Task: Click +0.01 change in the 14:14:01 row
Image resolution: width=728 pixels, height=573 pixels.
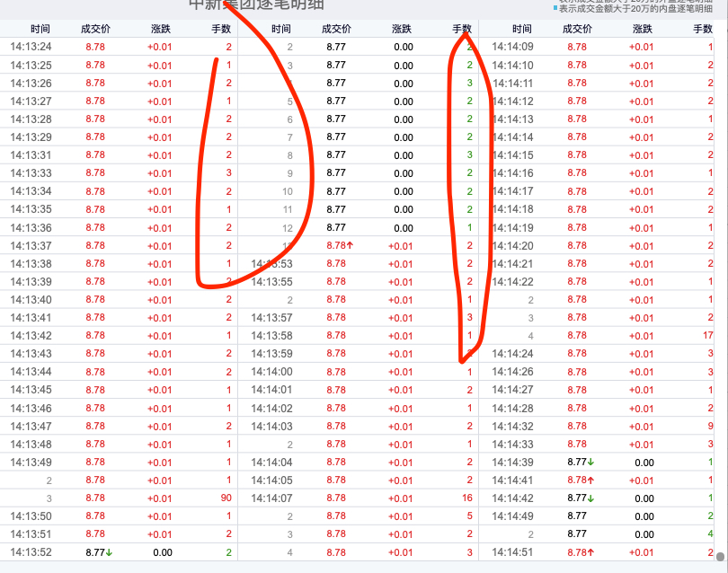Action: pyautogui.click(x=400, y=390)
